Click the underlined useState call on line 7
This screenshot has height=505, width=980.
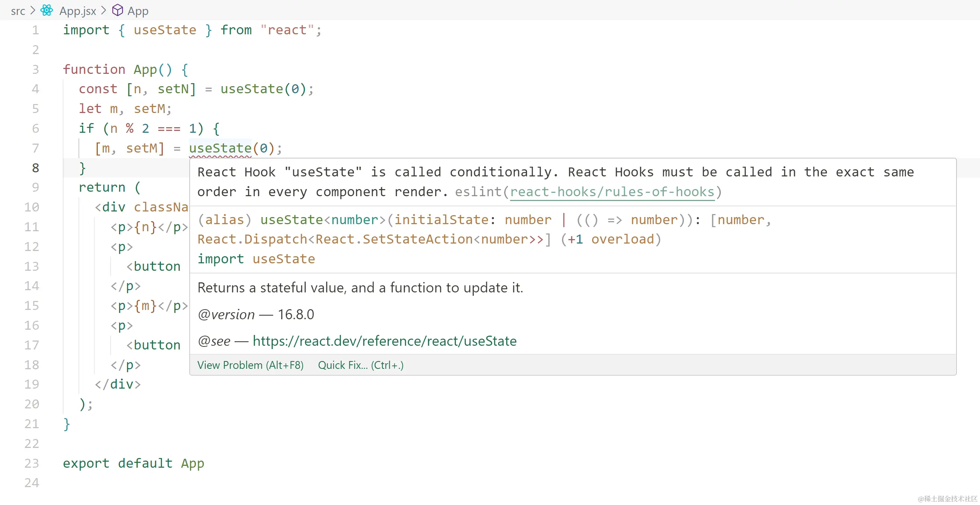[x=220, y=148]
